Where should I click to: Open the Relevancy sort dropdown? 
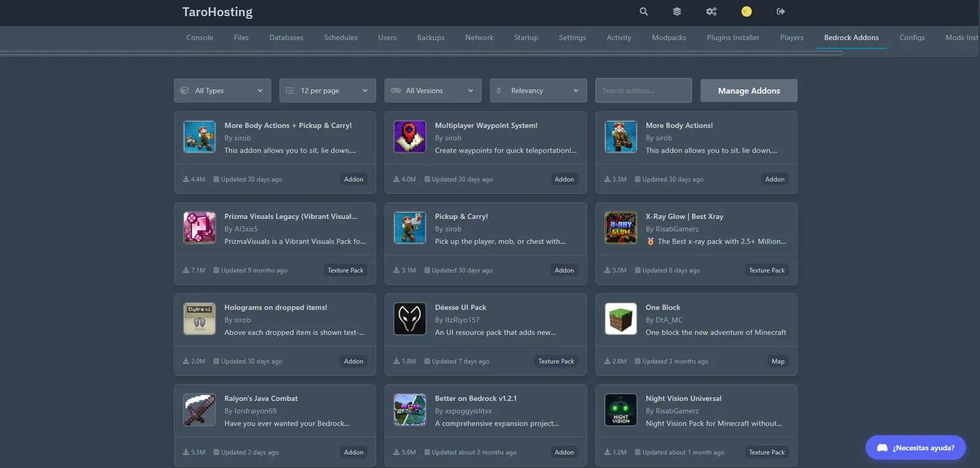coord(538,91)
